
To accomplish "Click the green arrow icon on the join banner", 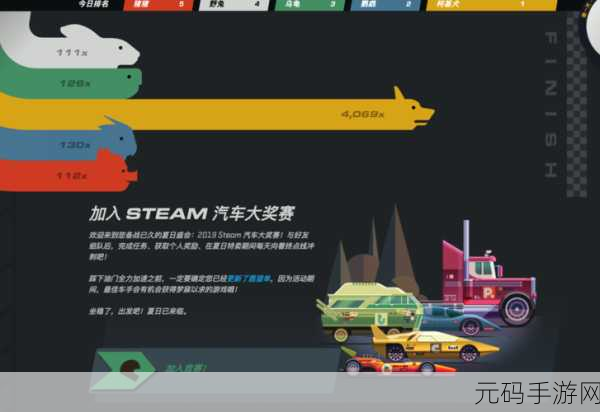I will tap(122, 370).
